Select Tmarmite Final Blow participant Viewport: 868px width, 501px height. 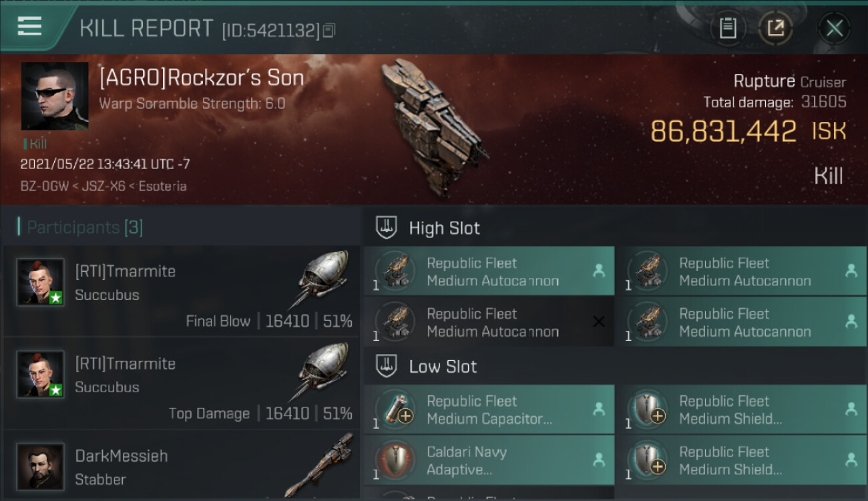click(182, 291)
